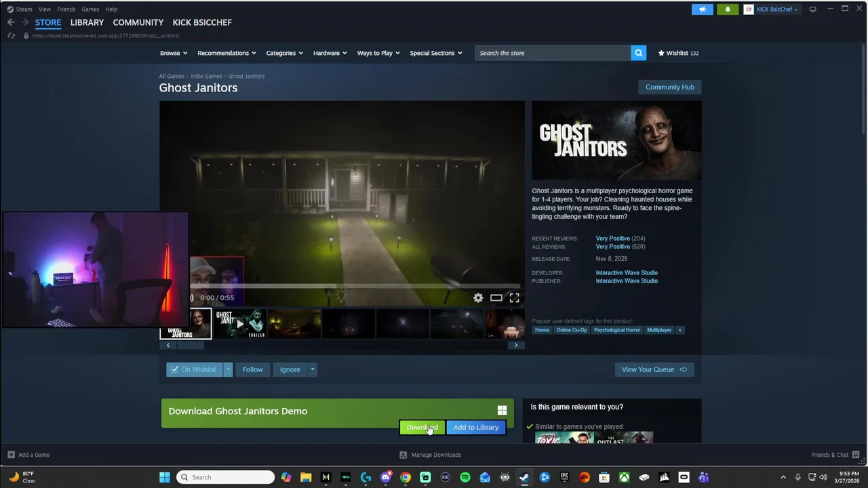The image size is (868, 488).
Task: Expand the Hardware menu
Action: 330,53
